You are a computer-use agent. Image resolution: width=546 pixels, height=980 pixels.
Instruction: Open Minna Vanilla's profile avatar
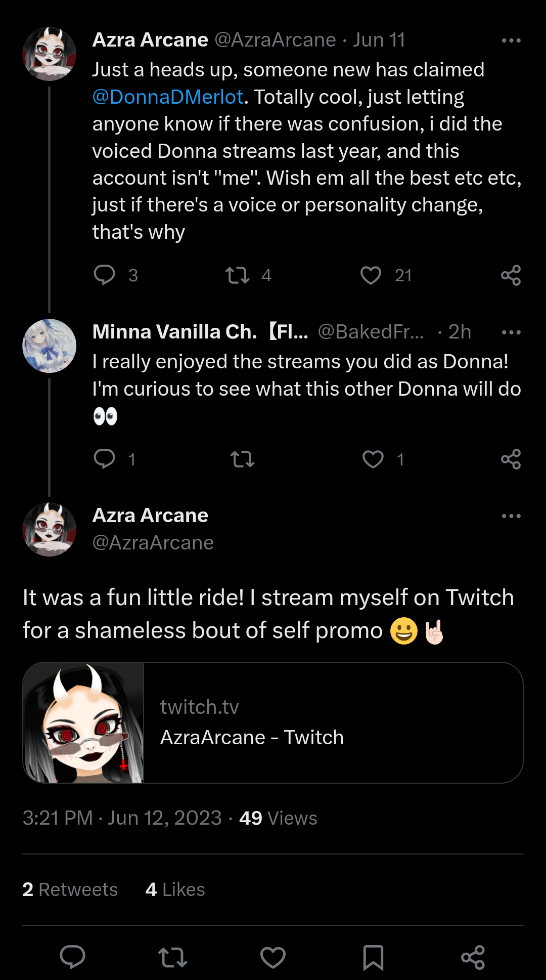(x=49, y=346)
